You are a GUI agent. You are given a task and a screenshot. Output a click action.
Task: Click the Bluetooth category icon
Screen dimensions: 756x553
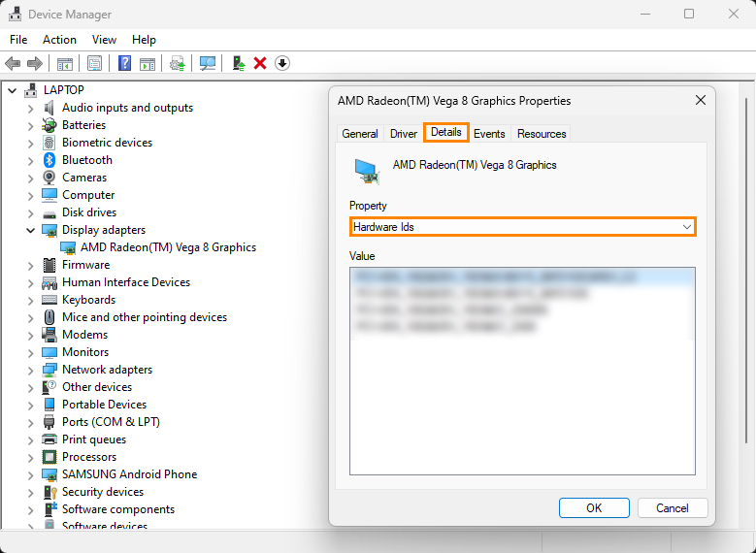coord(49,160)
